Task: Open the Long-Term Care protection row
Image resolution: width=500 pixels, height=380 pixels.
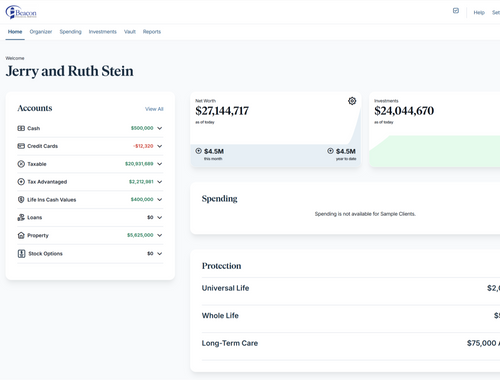Action: pyautogui.click(x=351, y=343)
